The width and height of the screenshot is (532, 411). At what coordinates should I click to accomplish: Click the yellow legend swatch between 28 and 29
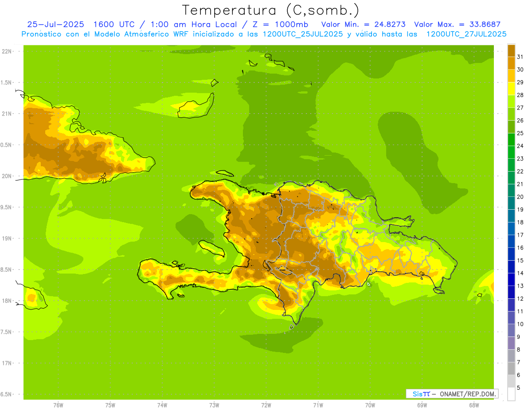tap(511, 89)
